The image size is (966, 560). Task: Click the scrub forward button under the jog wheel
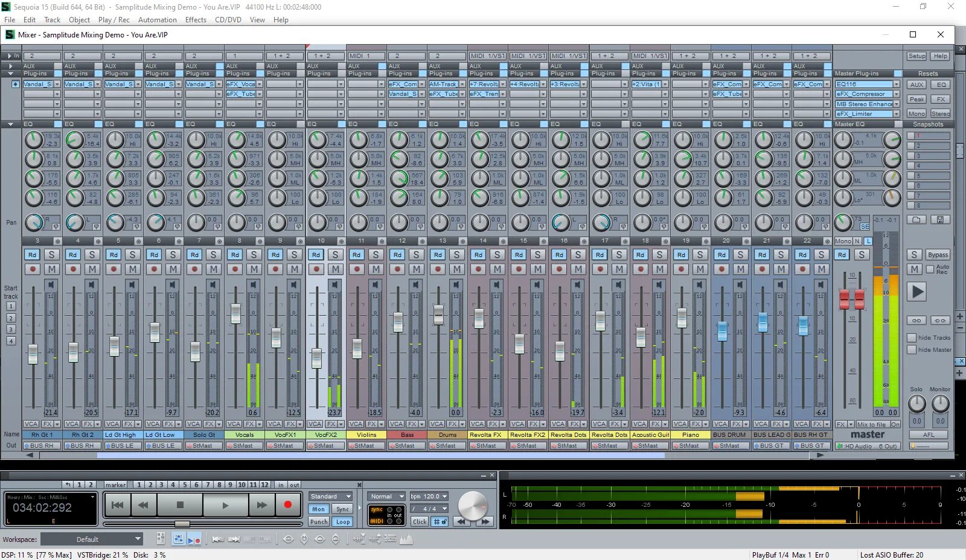pos(485,521)
